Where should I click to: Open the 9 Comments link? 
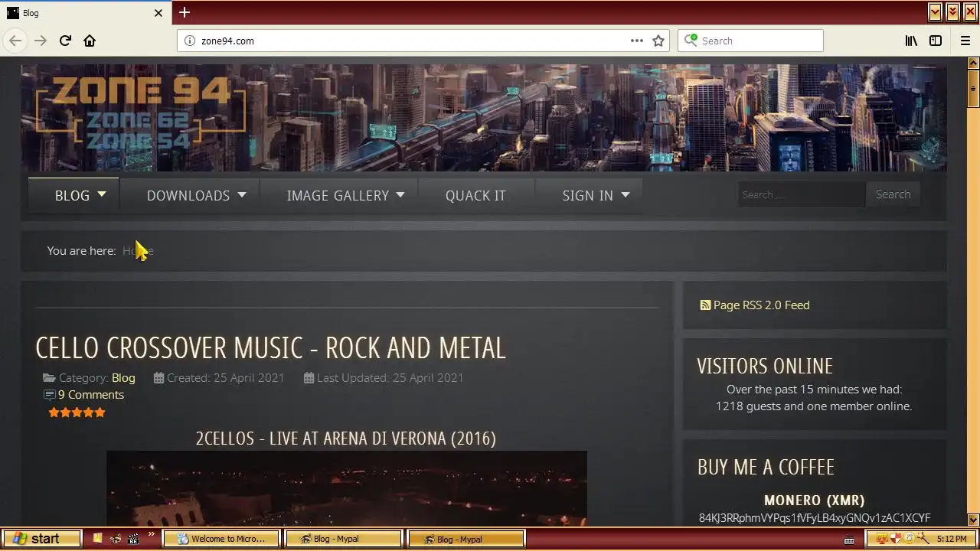(x=91, y=394)
